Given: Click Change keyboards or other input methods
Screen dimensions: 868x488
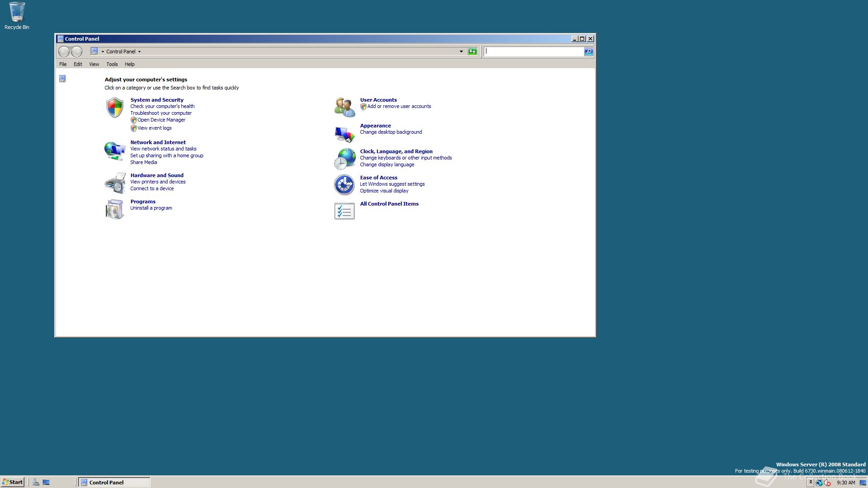Looking at the screenshot, I should 406,158.
